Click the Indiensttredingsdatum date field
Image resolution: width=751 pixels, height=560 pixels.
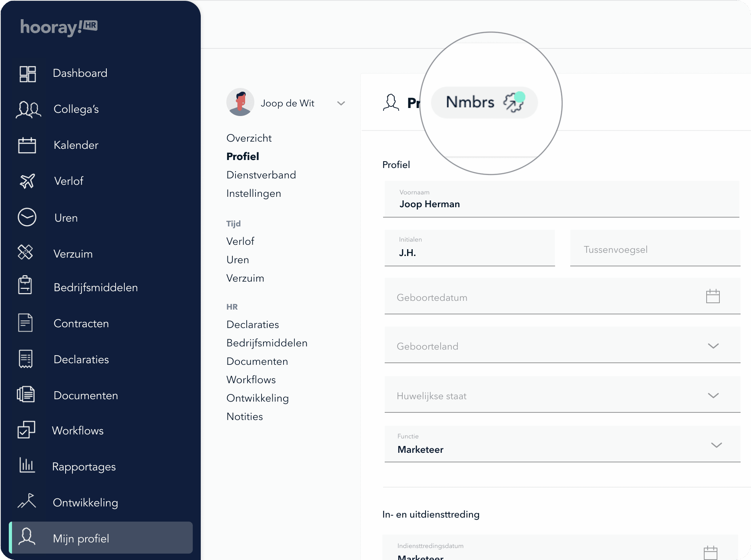pos(560,547)
